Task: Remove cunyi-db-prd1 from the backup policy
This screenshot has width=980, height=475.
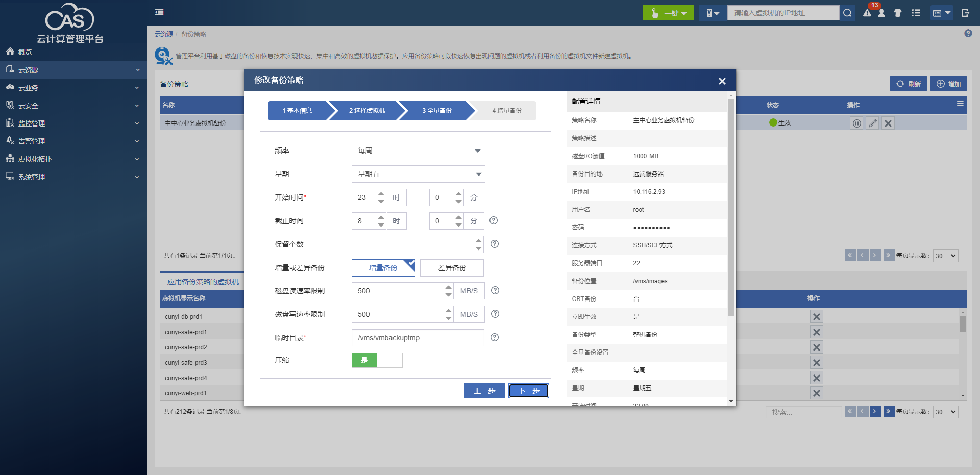Action: tap(817, 317)
